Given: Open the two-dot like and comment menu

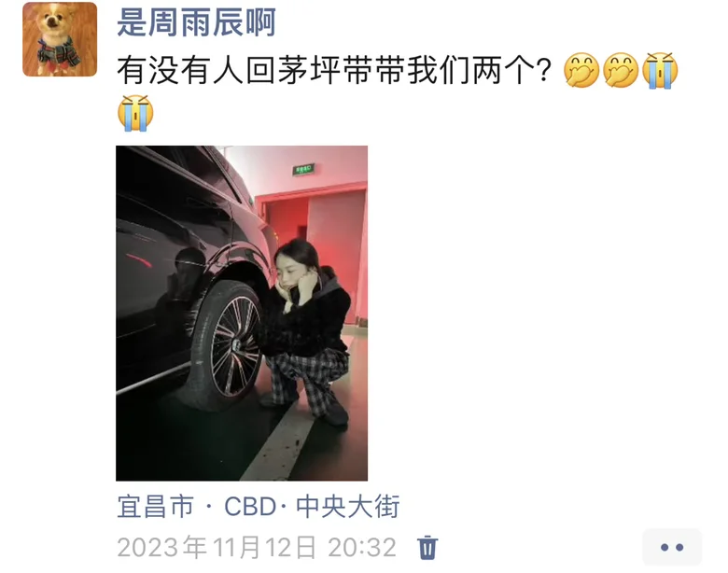Looking at the screenshot, I should 672,548.
